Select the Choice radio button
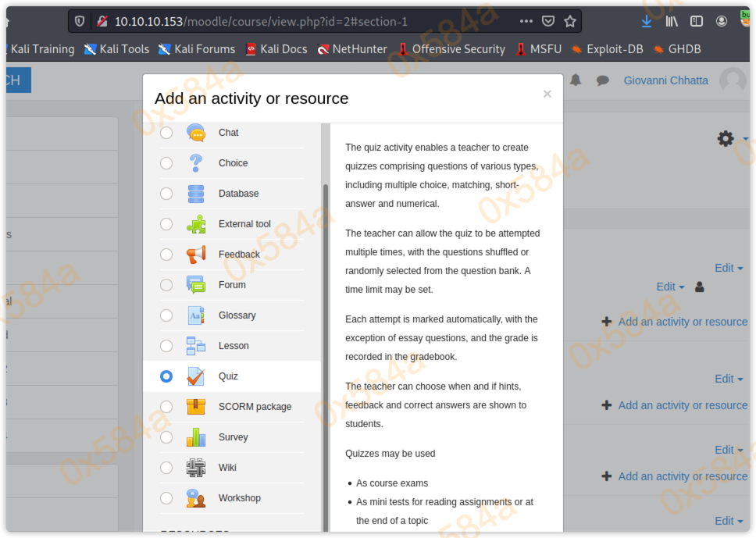756x538 pixels. click(166, 163)
